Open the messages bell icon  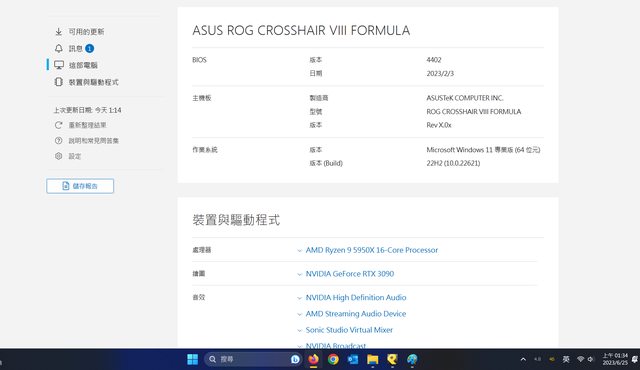point(58,49)
